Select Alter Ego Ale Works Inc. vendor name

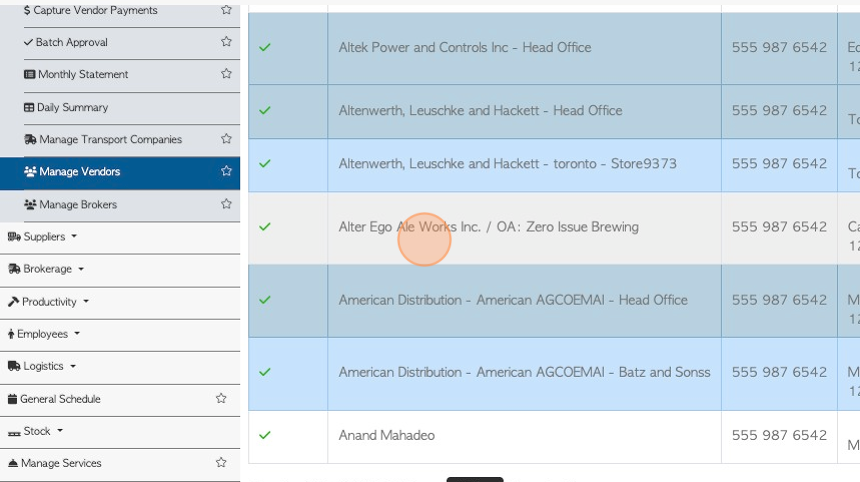[x=488, y=226]
